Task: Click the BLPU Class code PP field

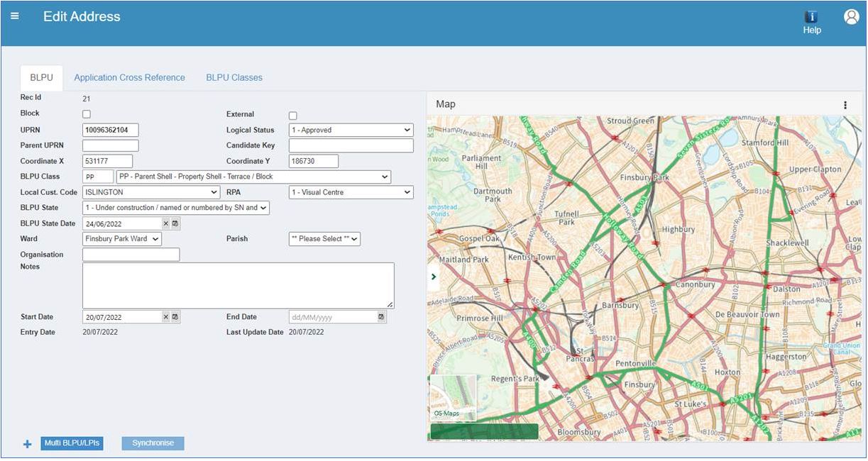Action: tap(98, 177)
